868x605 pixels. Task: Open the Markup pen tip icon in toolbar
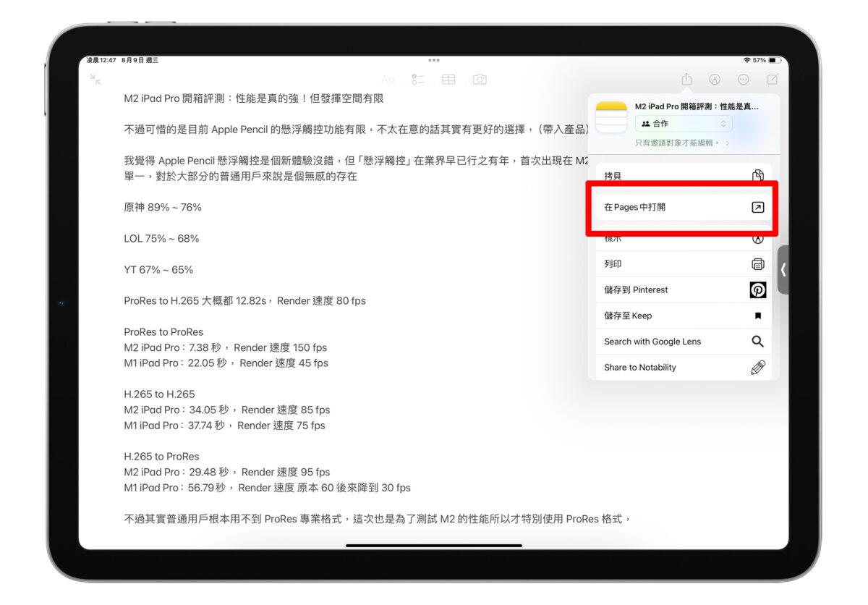tap(715, 80)
